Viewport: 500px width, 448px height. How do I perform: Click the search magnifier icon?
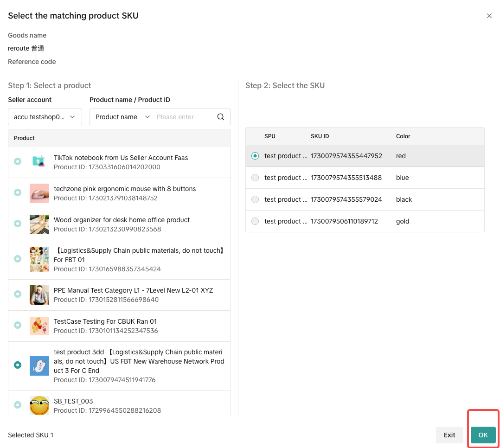click(x=221, y=117)
